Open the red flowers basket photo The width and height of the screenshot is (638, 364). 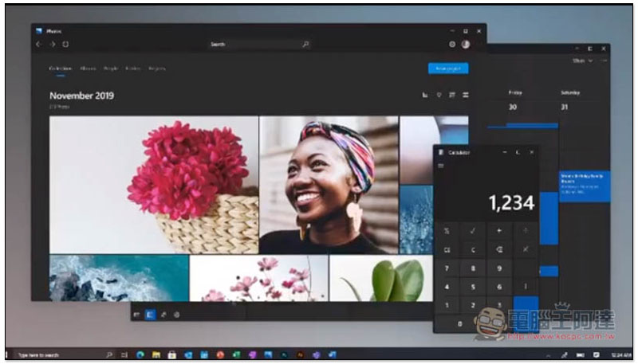click(x=154, y=184)
